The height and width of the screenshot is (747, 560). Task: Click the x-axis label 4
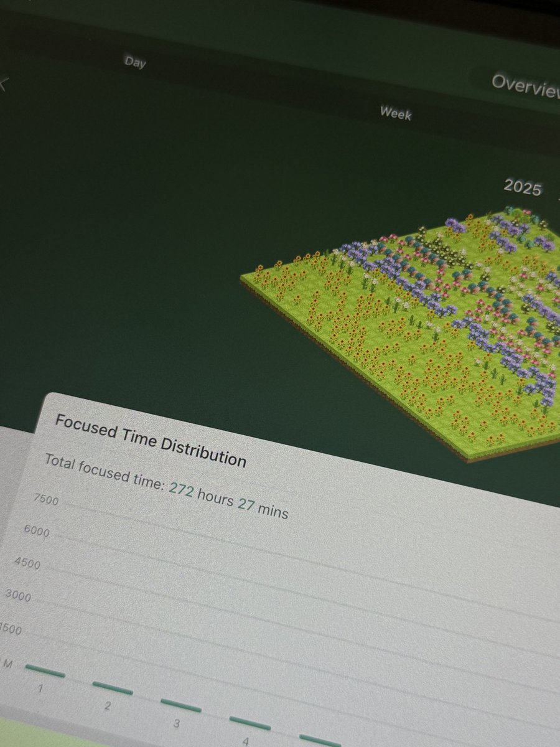246,741
